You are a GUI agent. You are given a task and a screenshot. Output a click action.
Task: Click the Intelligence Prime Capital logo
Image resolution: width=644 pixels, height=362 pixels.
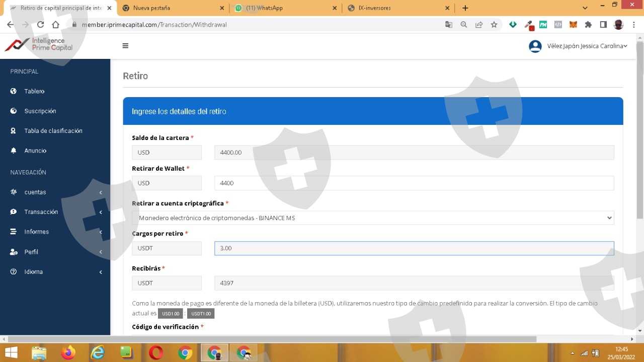click(38, 44)
